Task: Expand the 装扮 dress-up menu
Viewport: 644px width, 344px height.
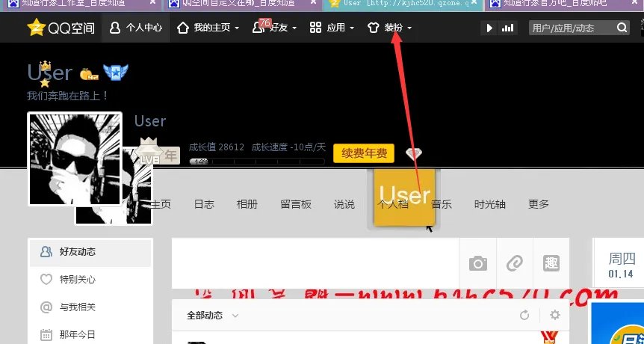Action: click(389, 28)
